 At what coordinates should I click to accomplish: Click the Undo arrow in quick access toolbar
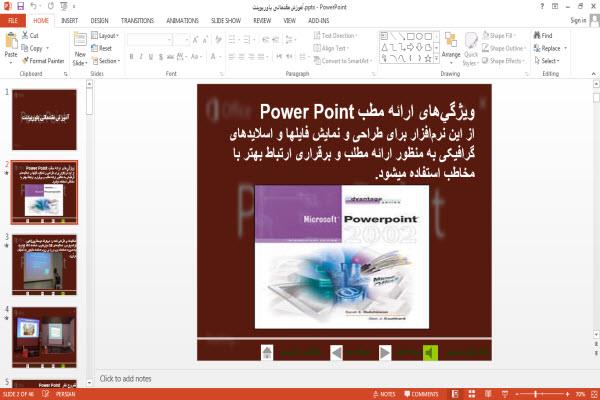[33, 7]
